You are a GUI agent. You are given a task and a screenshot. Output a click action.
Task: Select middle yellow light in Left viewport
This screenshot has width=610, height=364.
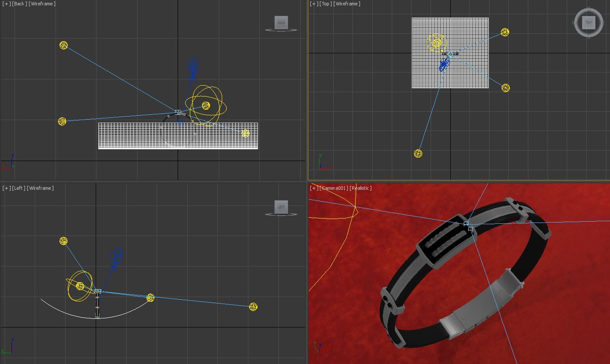click(x=150, y=298)
